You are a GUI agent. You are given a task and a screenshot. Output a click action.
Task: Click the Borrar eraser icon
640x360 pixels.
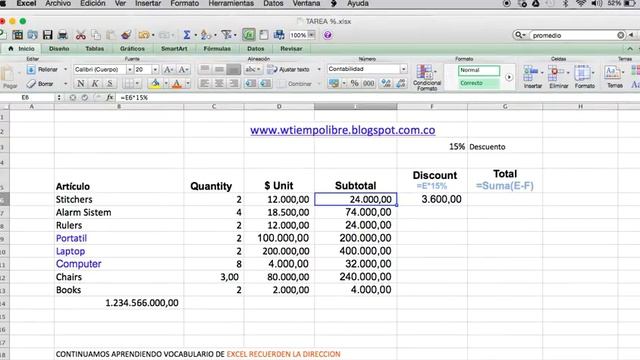pyautogui.click(x=31, y=84)
